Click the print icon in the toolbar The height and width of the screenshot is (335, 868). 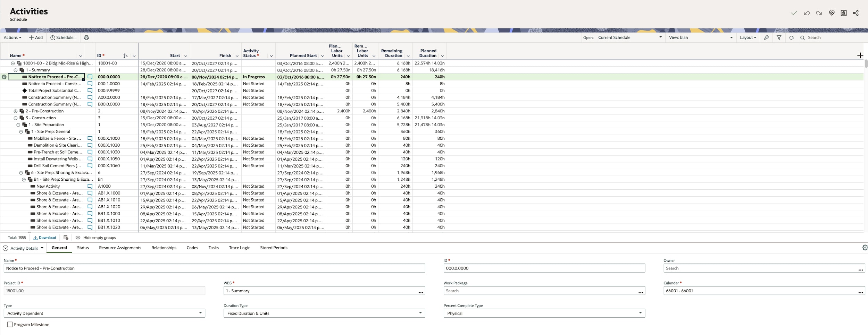pos(86,37)
